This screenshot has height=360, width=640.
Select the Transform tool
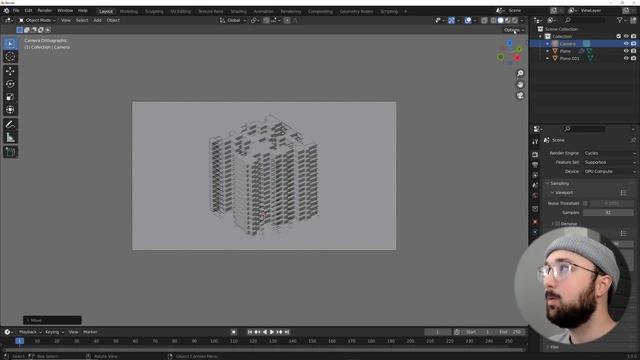[10, 110]
